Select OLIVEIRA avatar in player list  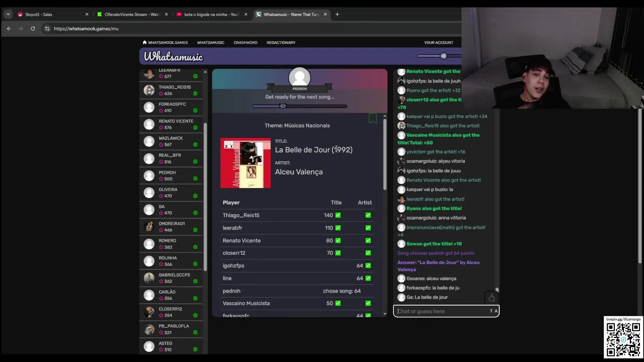(149, 193)
